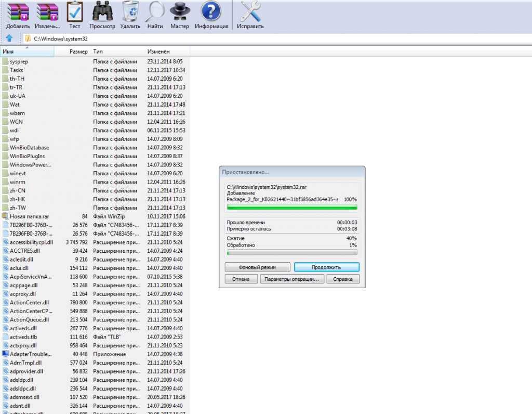
Task: Select ActionCenterCP... file name
Action: coord(31,311)
